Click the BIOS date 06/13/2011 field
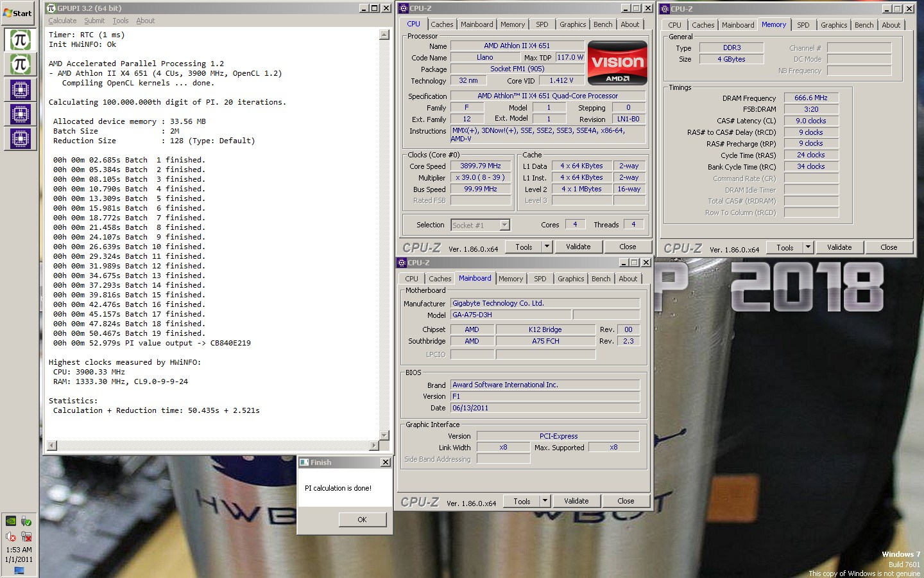 click(x=545, y=408)
